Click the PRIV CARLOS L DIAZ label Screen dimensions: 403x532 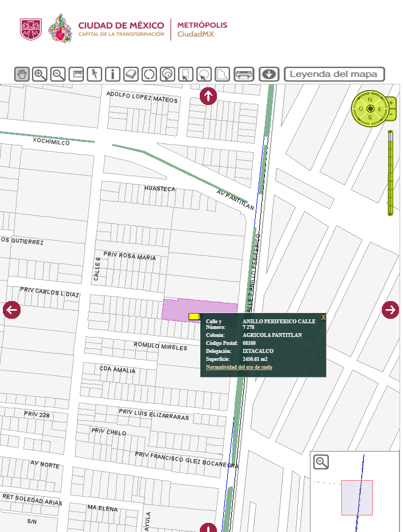(x=50, y=292)
